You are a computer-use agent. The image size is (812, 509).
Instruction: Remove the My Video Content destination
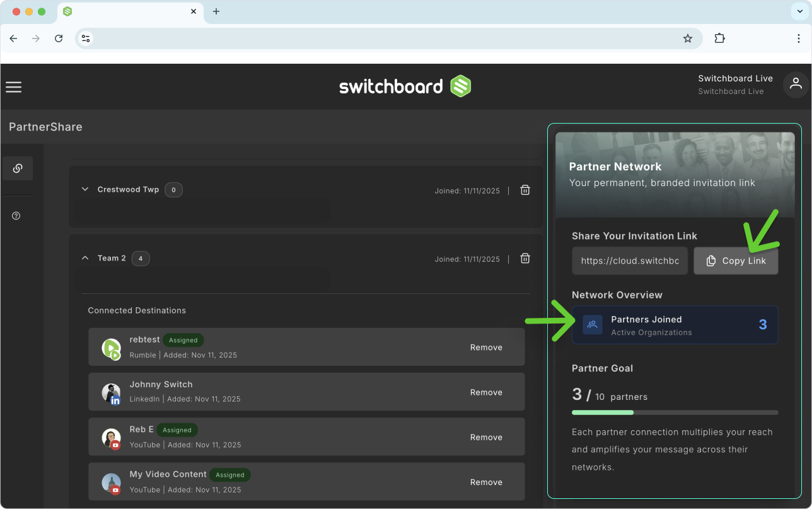[486, 482]
